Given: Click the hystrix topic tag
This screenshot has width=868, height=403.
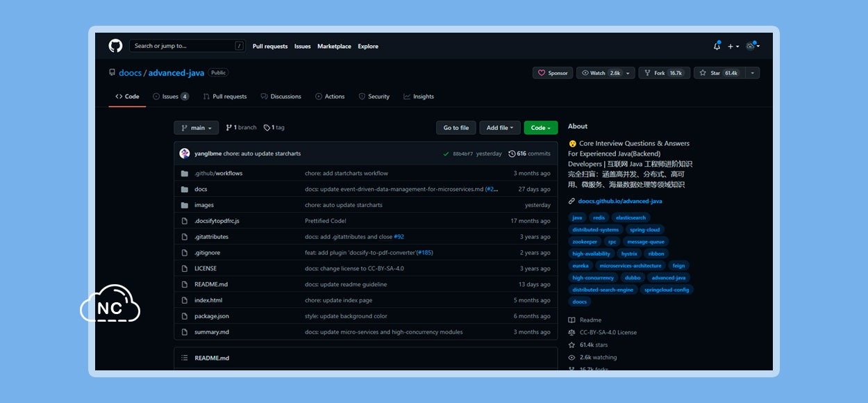Looking at the screenshot, I should click(629, 254).
